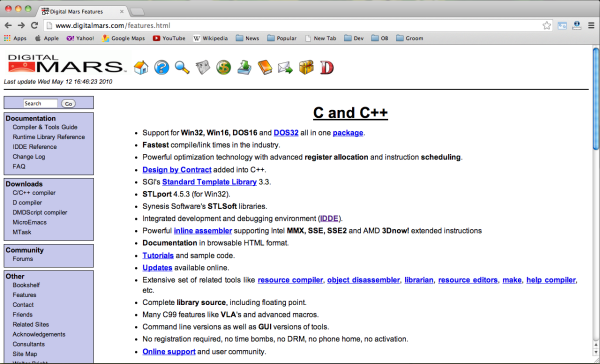Screen dimensions: 600x364
Task: Click the blue question mark help icon
Action: (x=161, y=68)
